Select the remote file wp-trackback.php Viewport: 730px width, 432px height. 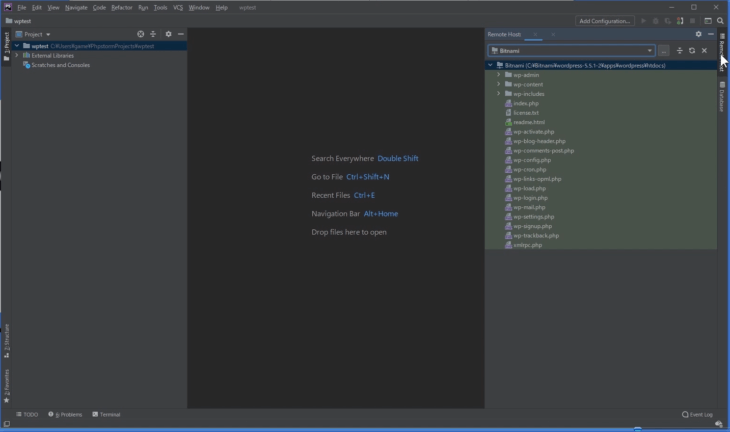[x=536, y=235]
